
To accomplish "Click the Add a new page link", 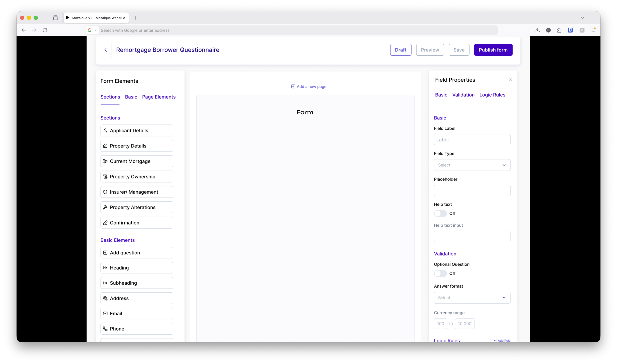I will point(309,86).
